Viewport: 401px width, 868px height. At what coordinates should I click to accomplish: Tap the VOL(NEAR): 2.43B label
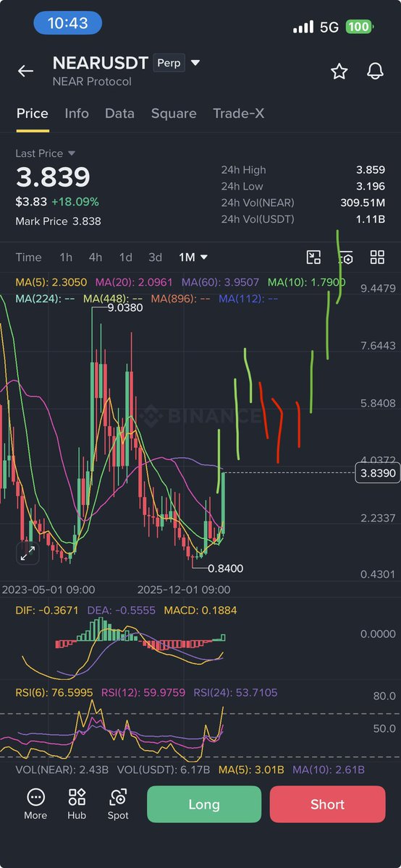[62, 770]
